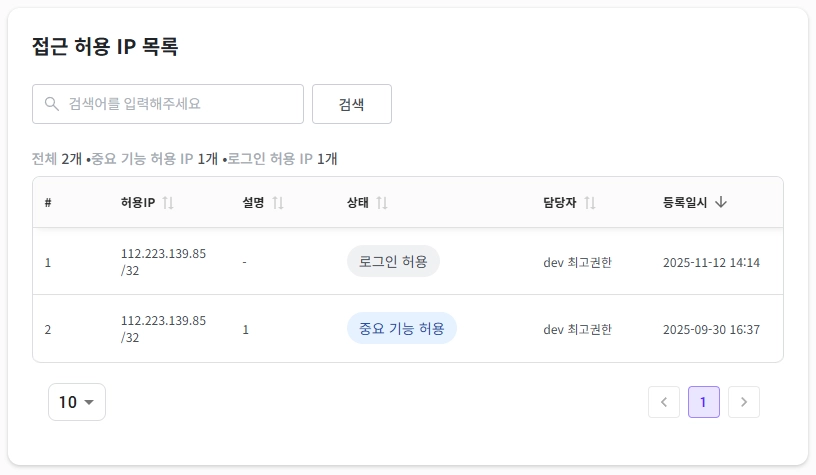Focus the 검색어를 입력해주세요 search field
This screenshot has height=475, width=816.
pos(168,104)
